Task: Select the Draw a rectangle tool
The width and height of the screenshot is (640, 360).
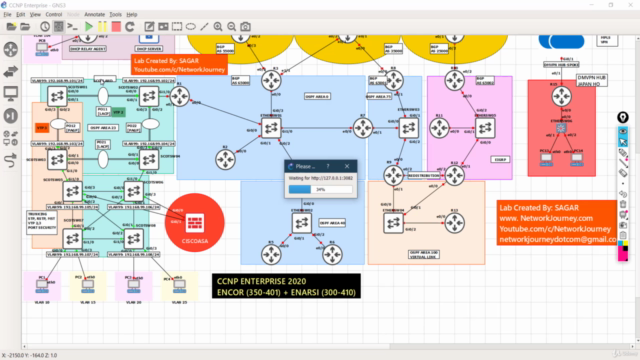Action: click(177, 27)
